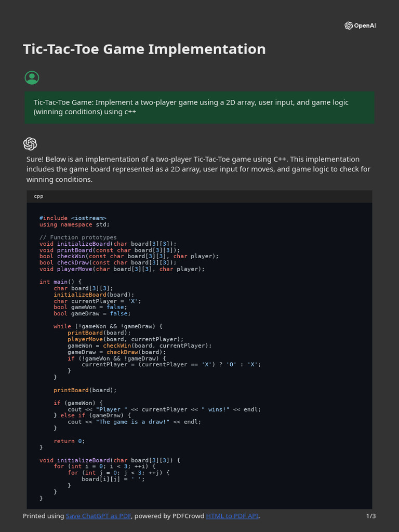Click the "The game is a draw!" output line
Screen dimensions: 399x532
click(134, 422)
